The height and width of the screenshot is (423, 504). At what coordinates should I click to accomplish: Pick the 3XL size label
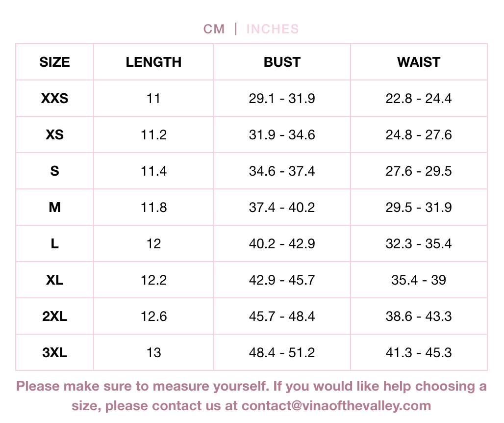(55, 353)
